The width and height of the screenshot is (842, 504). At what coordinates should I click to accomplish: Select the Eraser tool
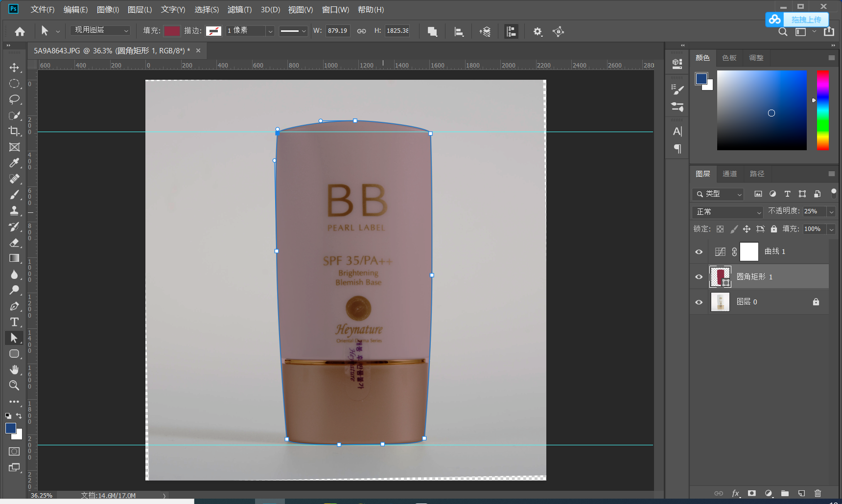click(x=14, y=243)
